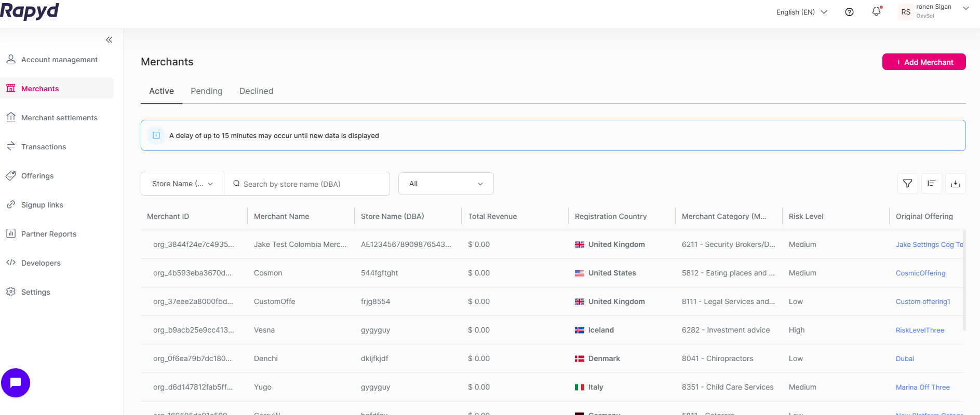Open the Marina Off Three link
The width and height of the screenshot is (980, 415).
(x=923, y=387)
